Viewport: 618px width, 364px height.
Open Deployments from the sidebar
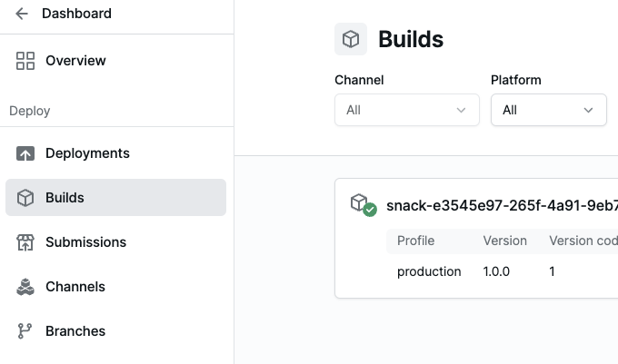pyautogui.click(x=87, y=153)
